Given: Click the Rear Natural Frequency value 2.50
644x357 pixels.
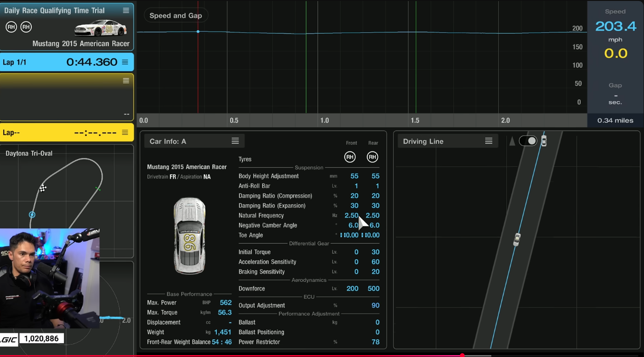Looking at the screenshot, I should tap(373, 215).
